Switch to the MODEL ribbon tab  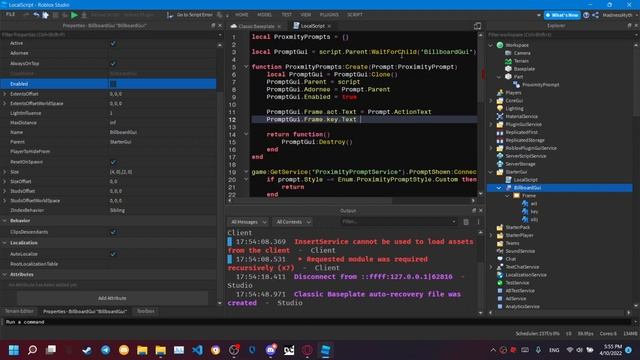[264, 15]
